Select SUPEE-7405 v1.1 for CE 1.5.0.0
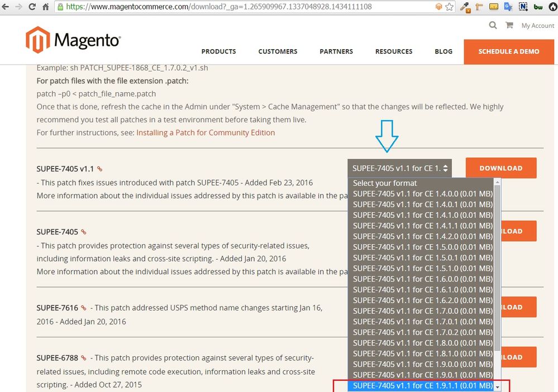This screenshot has height=392, width=558. pos(421,247)
